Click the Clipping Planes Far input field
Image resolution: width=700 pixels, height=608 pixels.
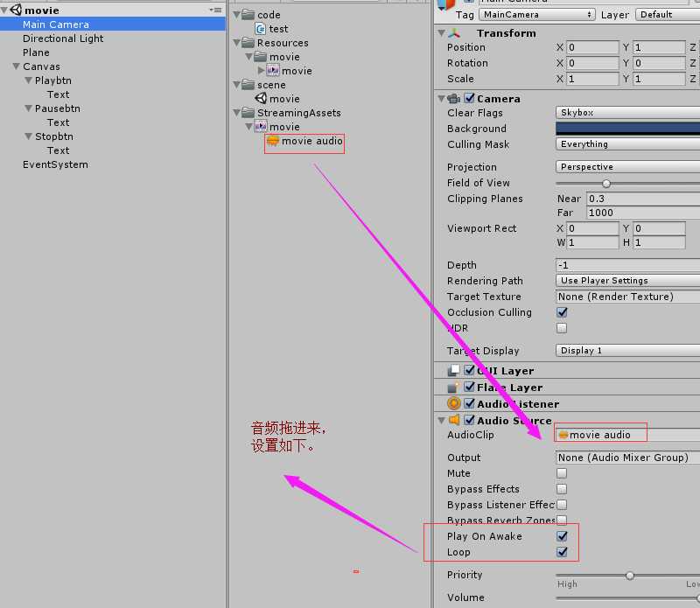pos(642,213)
